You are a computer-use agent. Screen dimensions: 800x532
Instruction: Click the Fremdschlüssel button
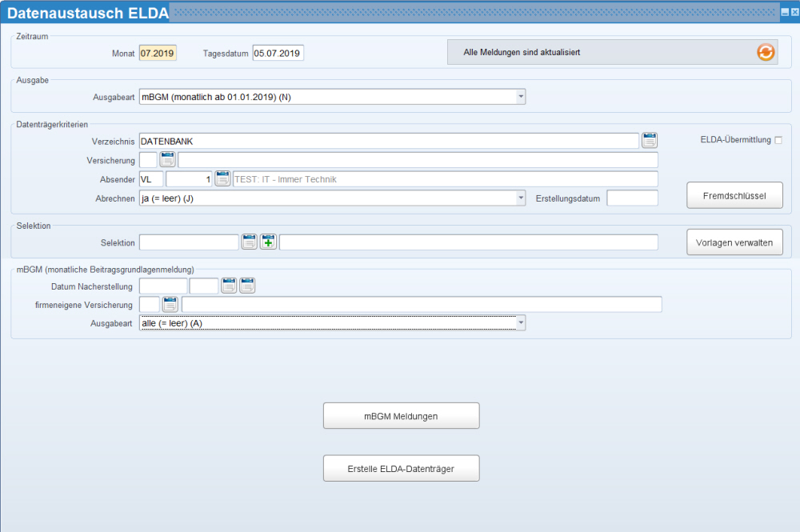[x=734, y=195]
